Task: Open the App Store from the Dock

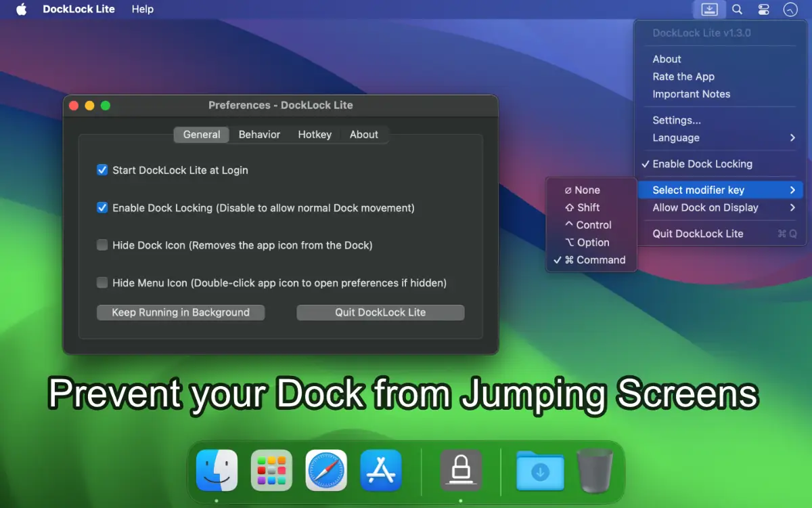Action: [380, 470]
